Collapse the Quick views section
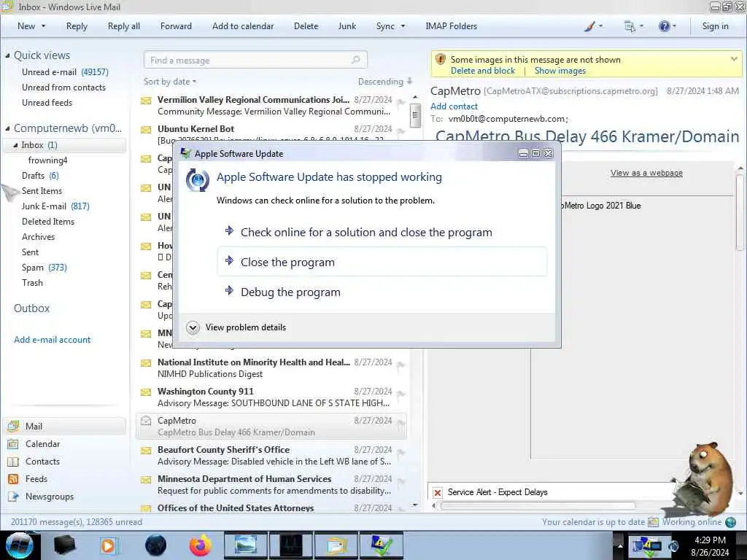Viewport: 747px width, 560px height. 7,55
